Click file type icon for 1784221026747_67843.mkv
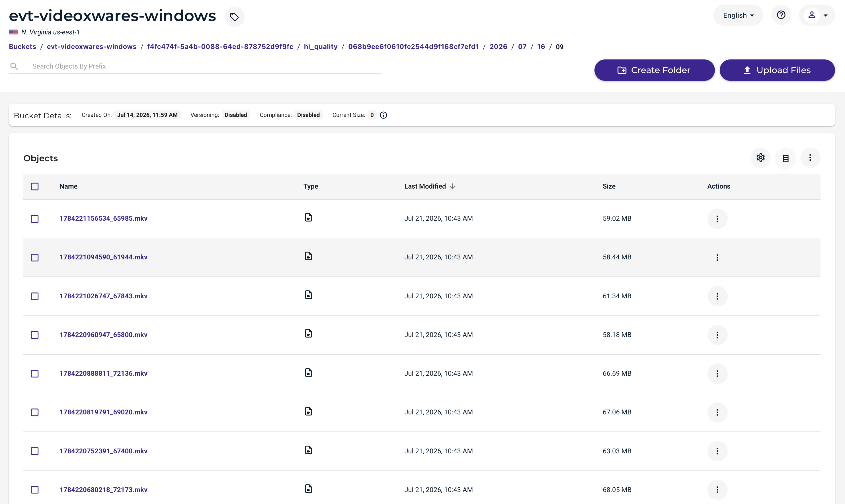This screenshot has width=845, height=504. click(x=308, y=295)
